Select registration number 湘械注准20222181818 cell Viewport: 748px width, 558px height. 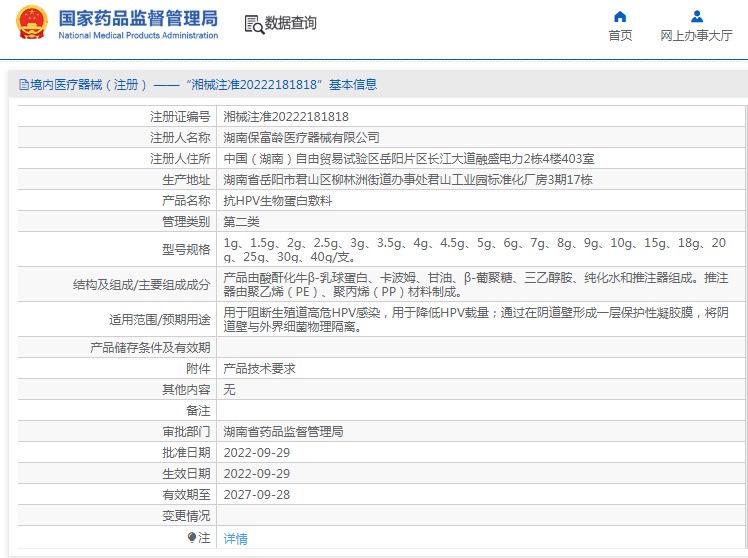coord(286,117)
